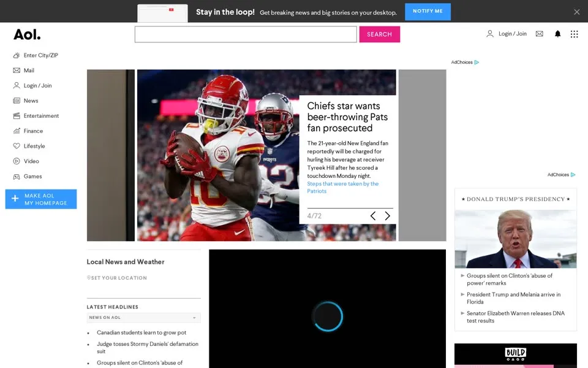Image resolution: width=588 pixels, height=368 pixels.
Task: Advance to the next slideshow story
Action: click(x=387, y=215)
